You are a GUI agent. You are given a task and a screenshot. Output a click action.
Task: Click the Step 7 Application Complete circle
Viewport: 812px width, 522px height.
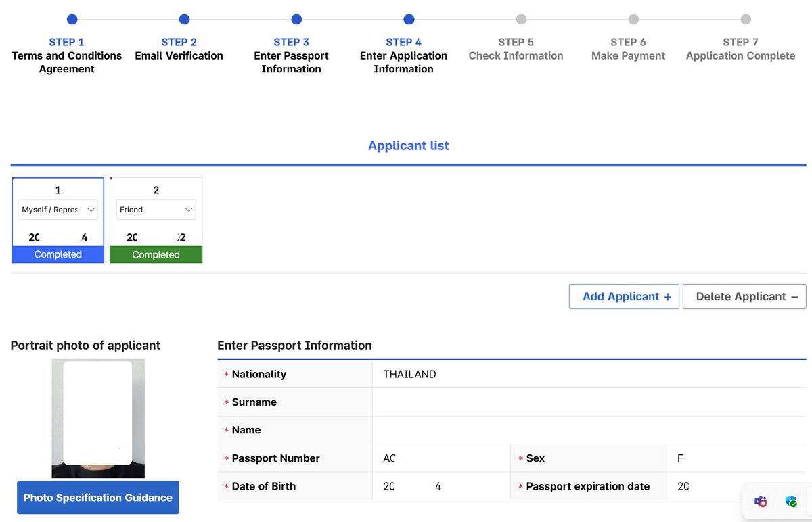[x=745, y=19]
